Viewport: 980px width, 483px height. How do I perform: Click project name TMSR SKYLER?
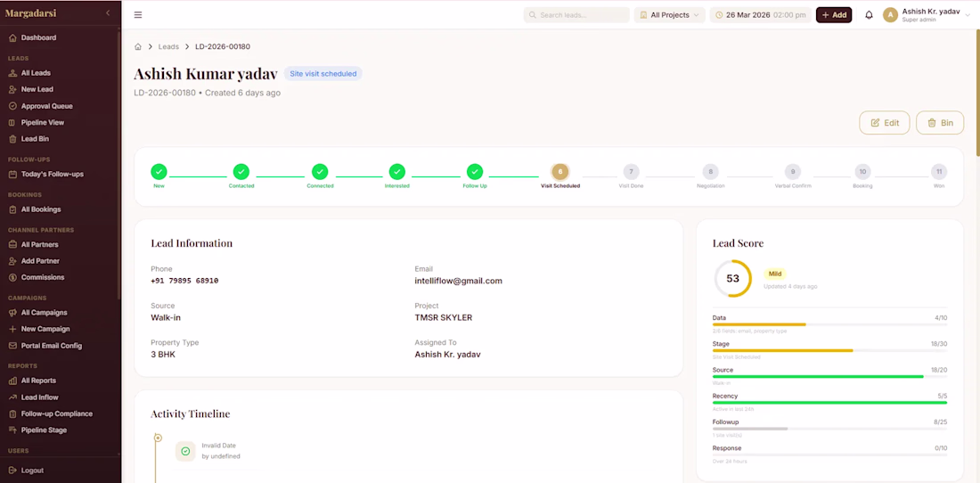click(x=443, y=317)
